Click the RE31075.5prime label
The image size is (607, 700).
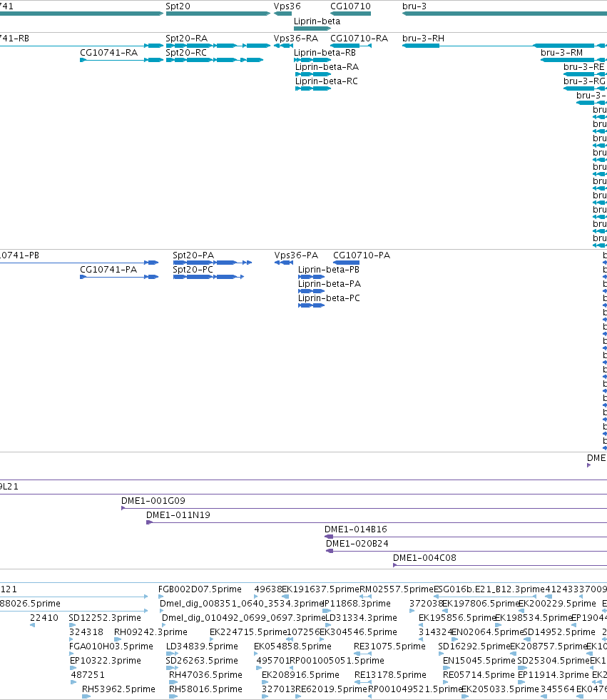click(x=389, y=646)
